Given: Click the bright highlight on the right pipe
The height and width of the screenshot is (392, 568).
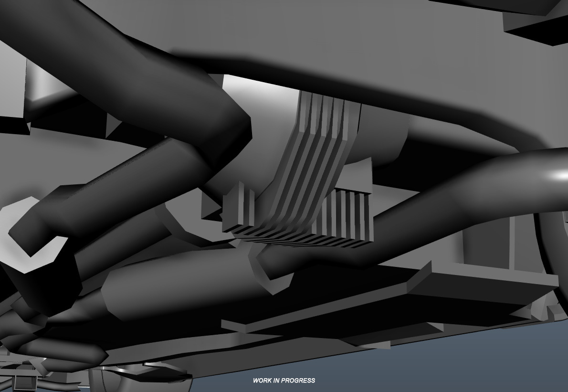Looking at the screenshot, I should click(x=556, y=175).
